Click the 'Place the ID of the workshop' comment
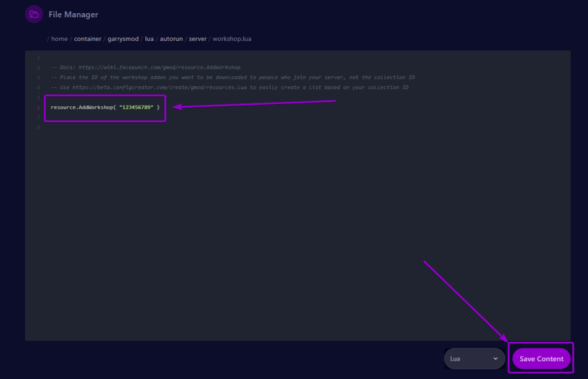 click(233, 77)
